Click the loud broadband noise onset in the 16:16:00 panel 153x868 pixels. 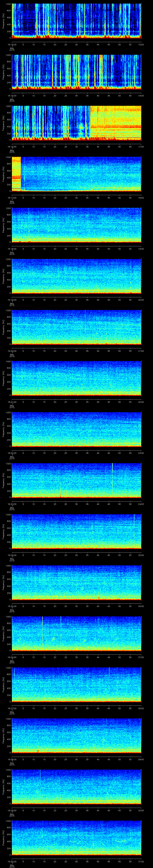pos(90,123)
